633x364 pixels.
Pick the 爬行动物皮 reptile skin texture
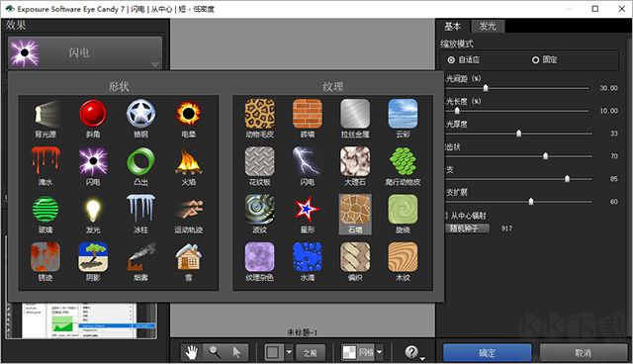403,166
